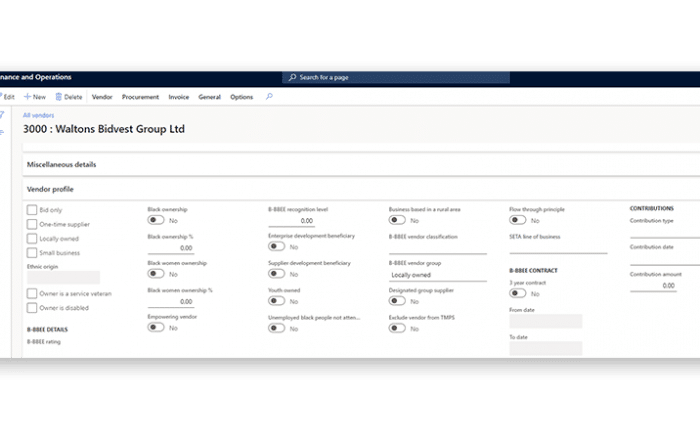
Task: Open the Invoice menu tab
Action: pyautogui.click(x=178, y=97)
